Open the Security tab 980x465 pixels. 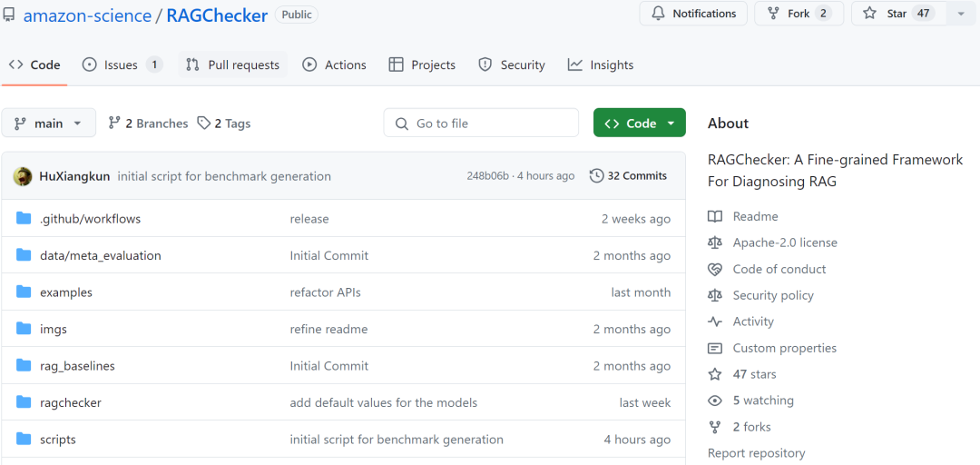pyautogui.click(x=512, y=64)
